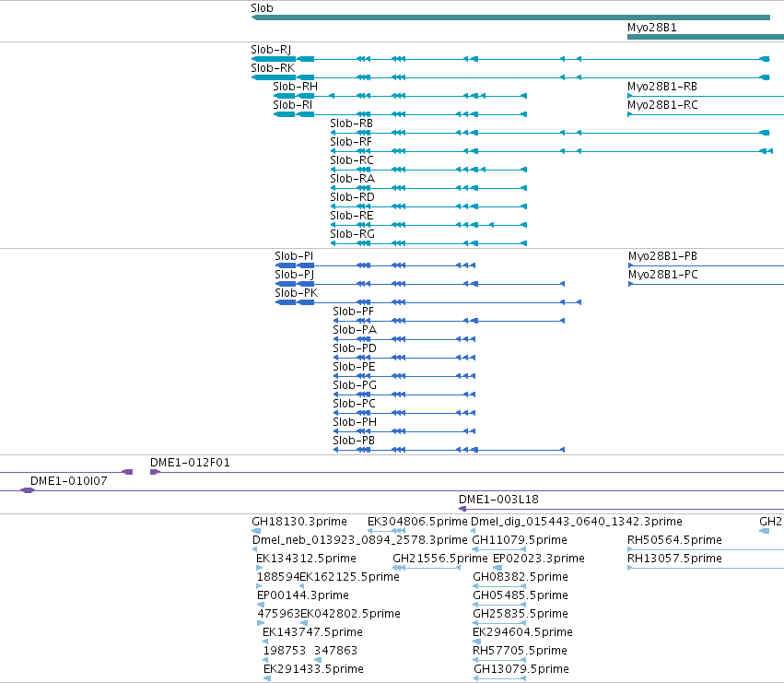The image size is (784, 683).
Task: Pick the Slob-RE transcript label
Action: pyautogui.click(x=352, y=216)
